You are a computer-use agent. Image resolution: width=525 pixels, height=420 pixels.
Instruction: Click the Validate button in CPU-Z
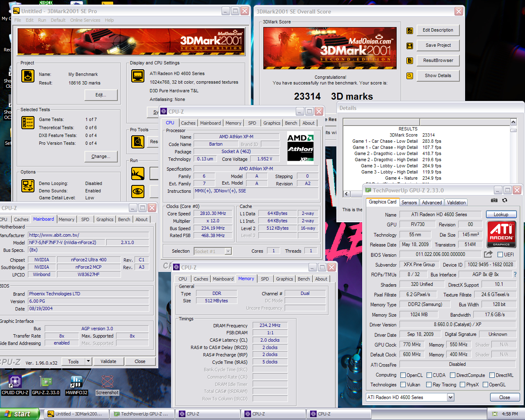[108, 361]
